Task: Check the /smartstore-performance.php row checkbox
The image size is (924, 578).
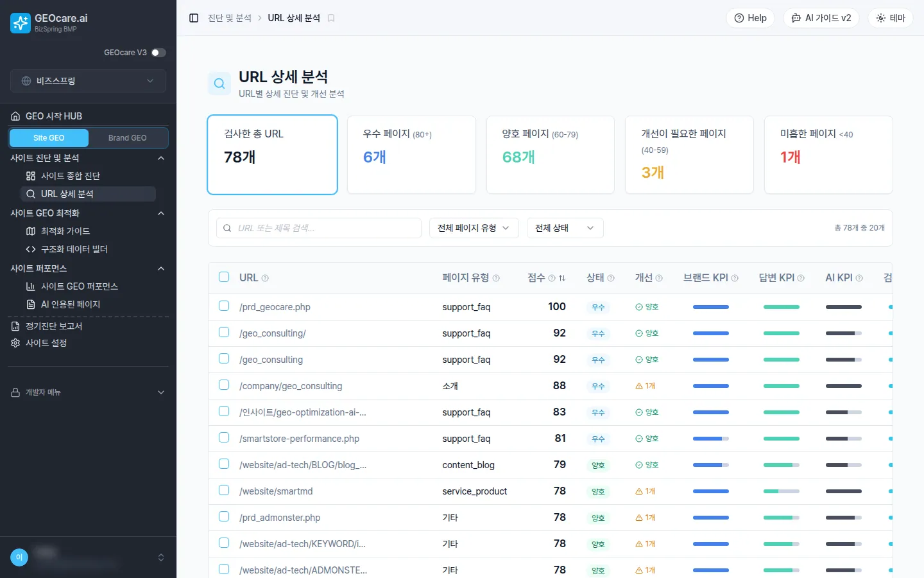Action: click(224, 437)
